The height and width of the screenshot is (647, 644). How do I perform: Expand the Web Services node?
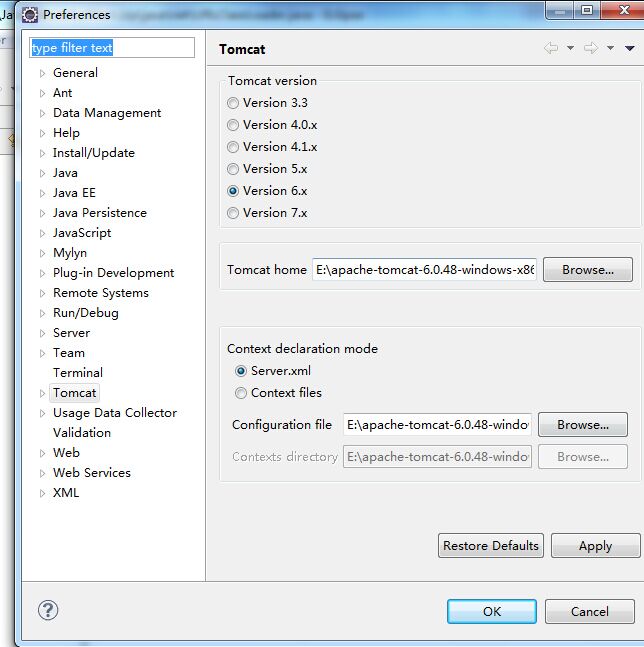pyautogui.click(x=42, y=473)
